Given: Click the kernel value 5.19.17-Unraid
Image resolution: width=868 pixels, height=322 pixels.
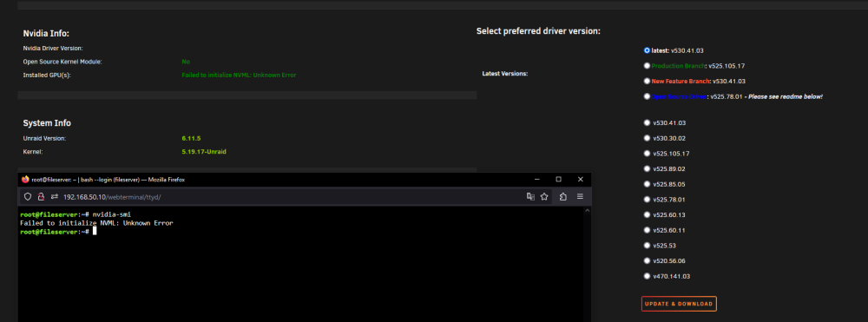Looking at the screenshot, I should click(204, 152).
